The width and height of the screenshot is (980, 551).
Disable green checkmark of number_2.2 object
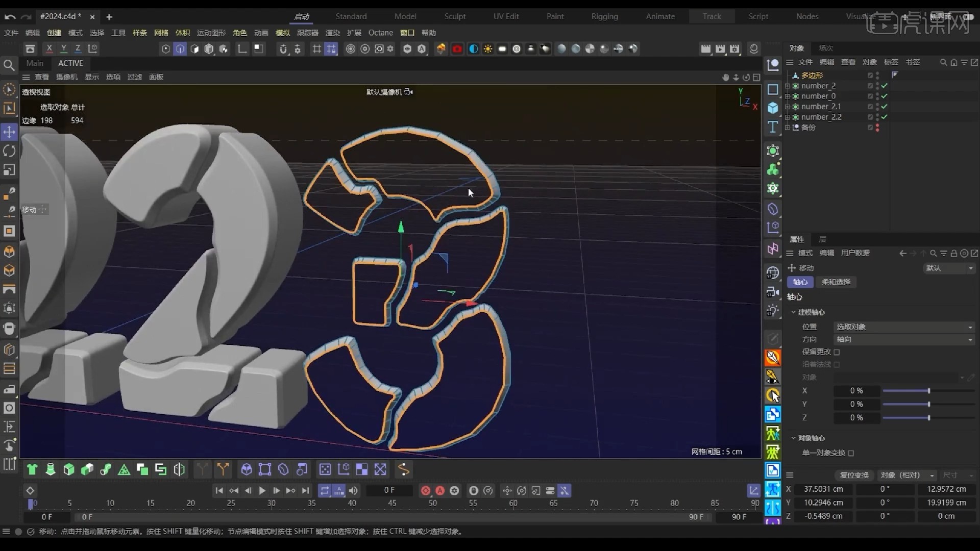pyautogui.click(x=884, y=117)
